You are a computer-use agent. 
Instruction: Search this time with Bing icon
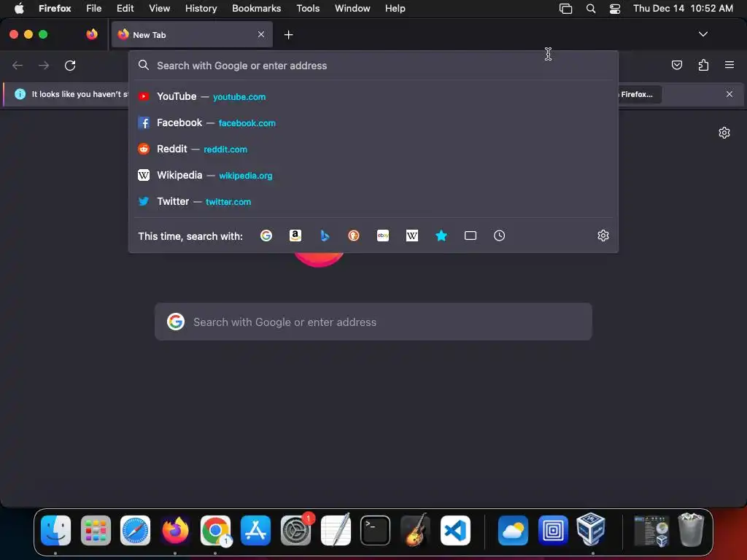coord(325,236)
